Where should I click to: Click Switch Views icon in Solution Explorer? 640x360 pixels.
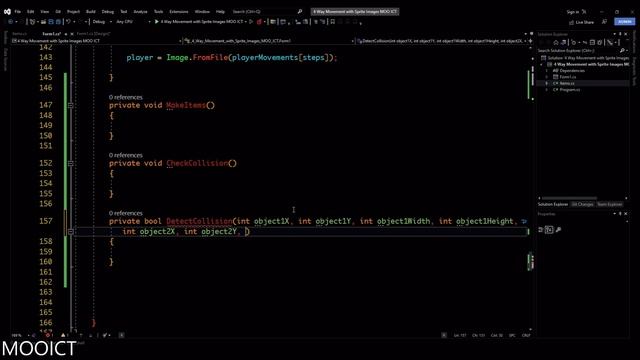(x=564, y=42)
